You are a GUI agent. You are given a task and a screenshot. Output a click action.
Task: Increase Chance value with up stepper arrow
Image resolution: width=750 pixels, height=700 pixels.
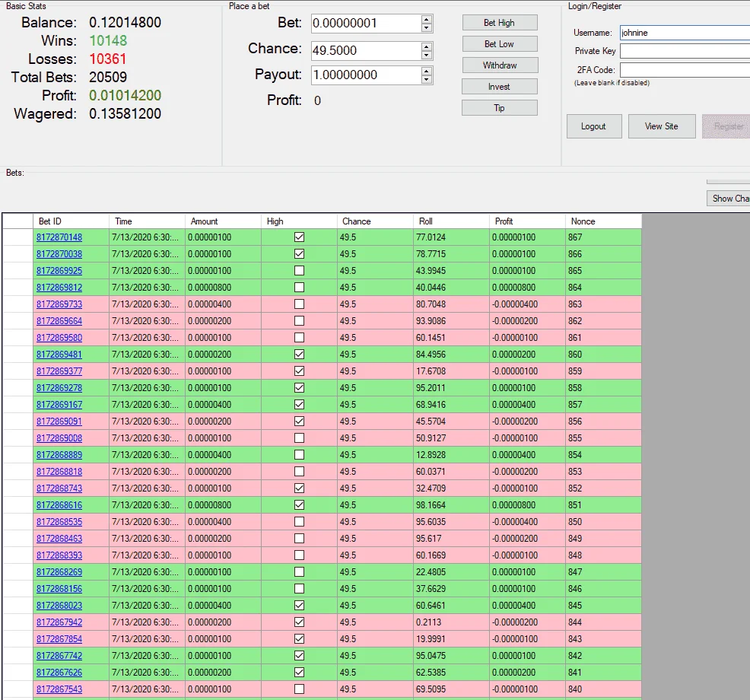coord(426,46)
